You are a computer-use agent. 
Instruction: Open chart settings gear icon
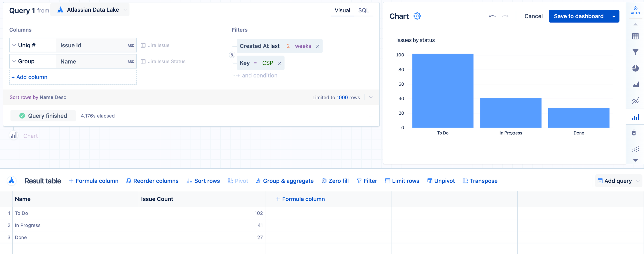[x=417, y=16]
